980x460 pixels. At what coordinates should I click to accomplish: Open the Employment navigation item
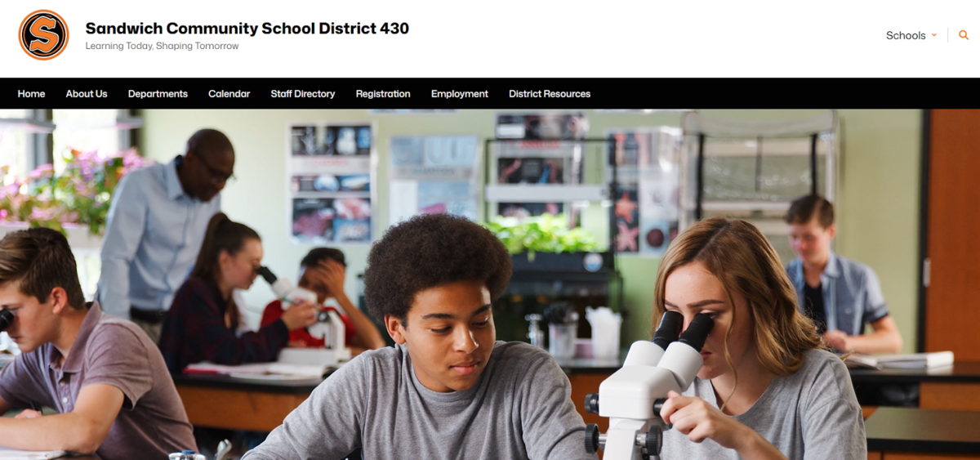coord(460,94)
